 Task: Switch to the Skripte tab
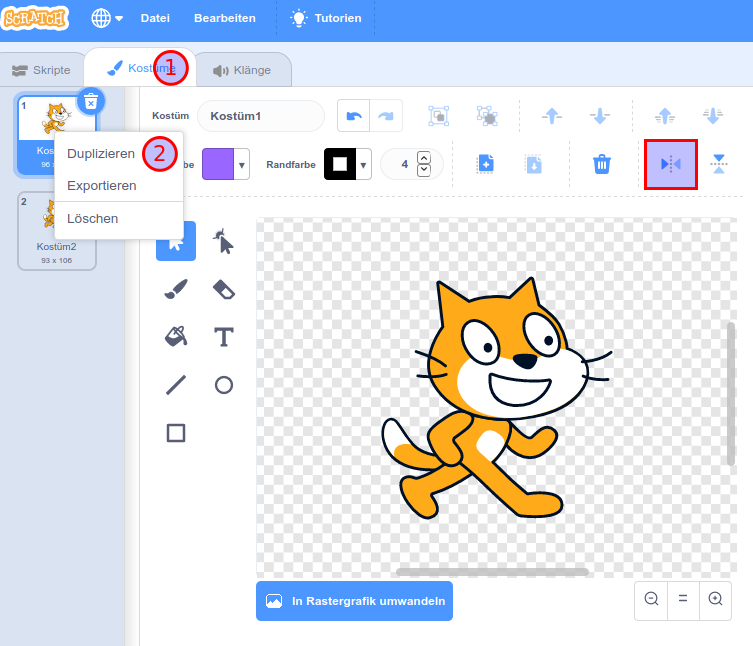click(42, 70)
